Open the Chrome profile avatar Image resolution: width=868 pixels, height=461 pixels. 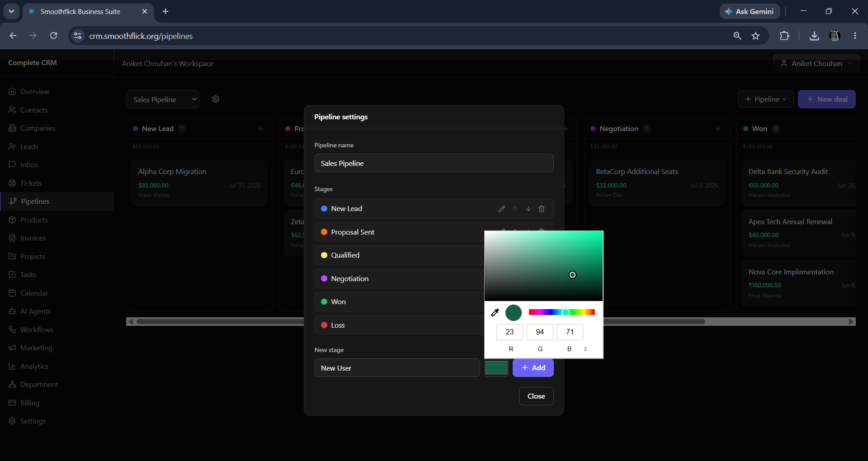click(835, 36)
